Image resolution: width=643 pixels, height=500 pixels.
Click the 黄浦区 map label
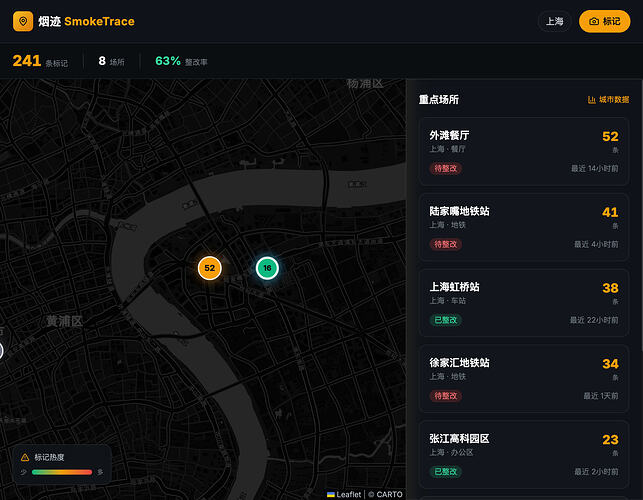click(x=64, y=321)
